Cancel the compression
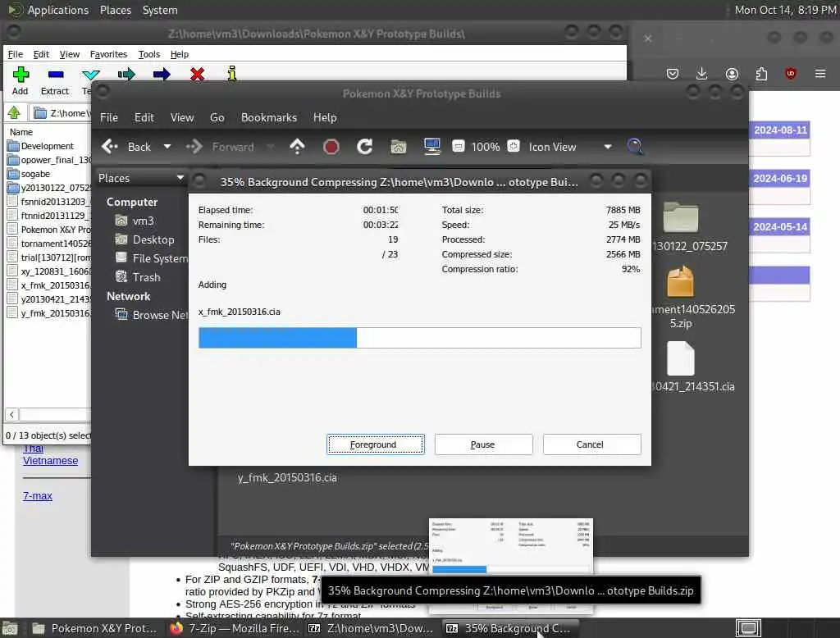 591,444
